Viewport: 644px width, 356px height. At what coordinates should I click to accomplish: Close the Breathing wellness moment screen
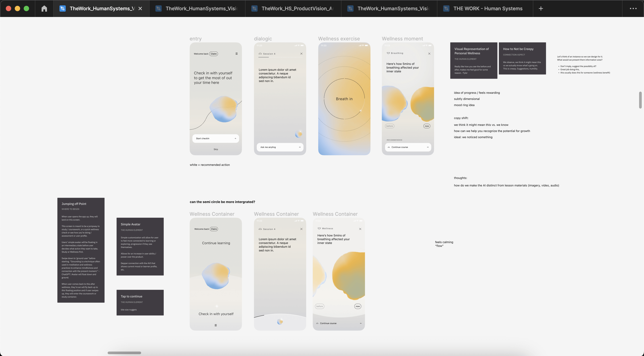pos(429,54)
